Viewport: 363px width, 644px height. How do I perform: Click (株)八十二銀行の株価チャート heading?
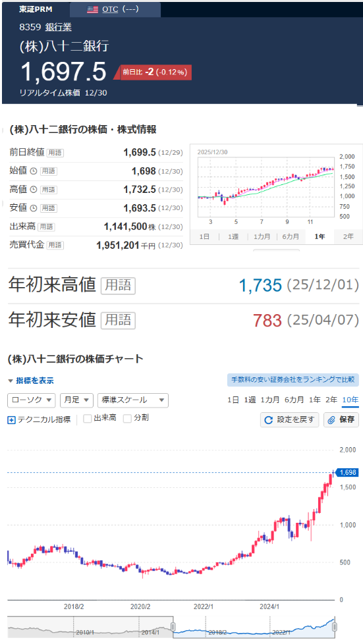(75, 359)
